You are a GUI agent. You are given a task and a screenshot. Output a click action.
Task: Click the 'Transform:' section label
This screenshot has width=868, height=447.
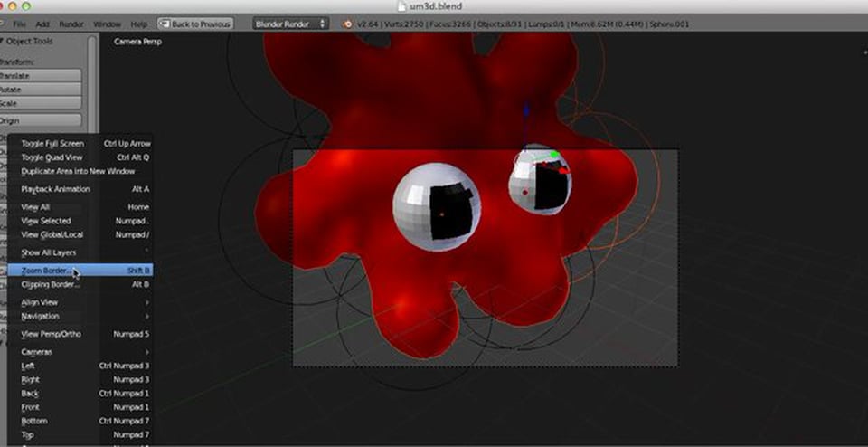point(17,62)
